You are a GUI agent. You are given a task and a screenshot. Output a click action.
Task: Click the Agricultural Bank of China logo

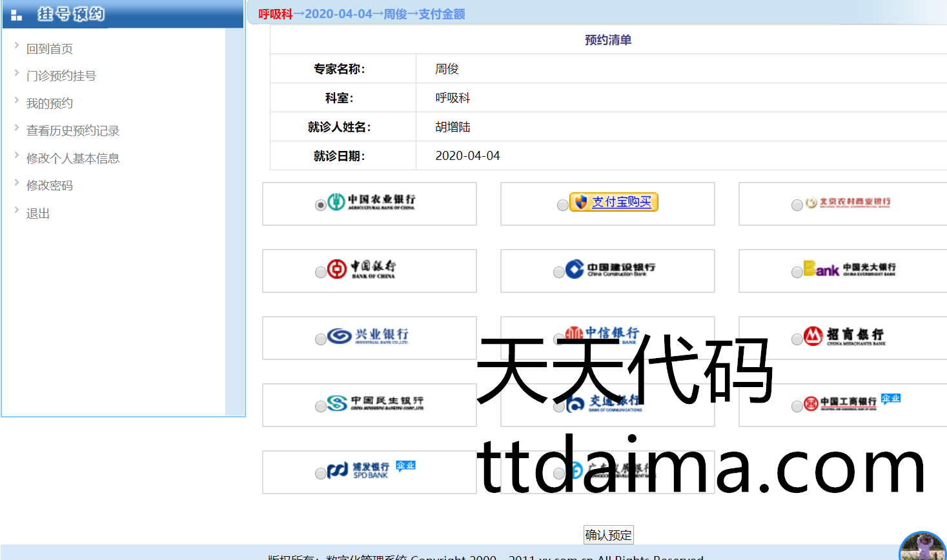click(371, 203)
